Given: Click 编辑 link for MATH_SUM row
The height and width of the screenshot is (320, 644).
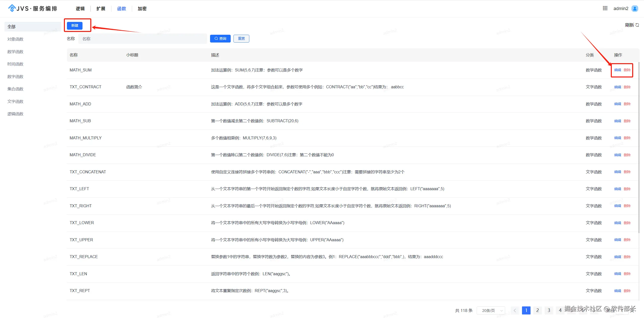Looking at the screenshot, I should 617,70.
